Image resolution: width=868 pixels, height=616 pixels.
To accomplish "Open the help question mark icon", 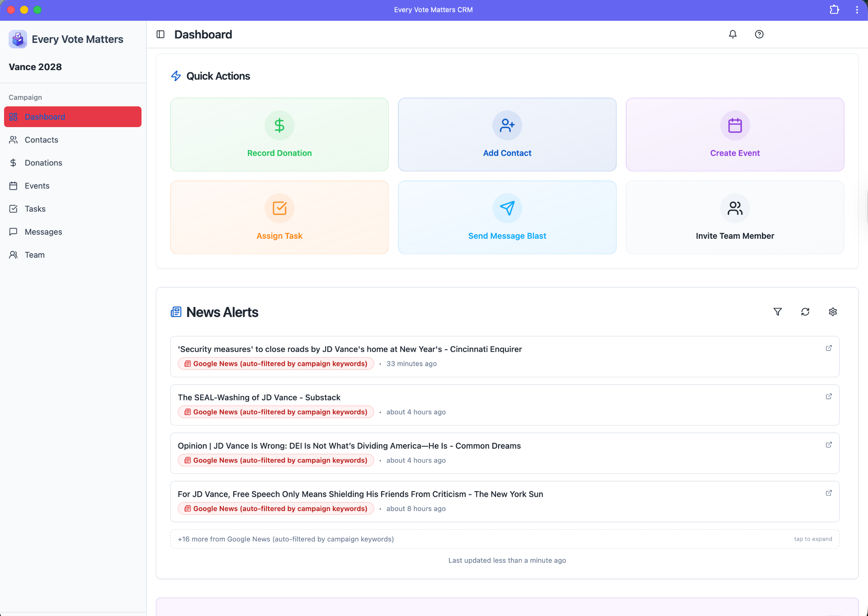I will coord(759,34).
